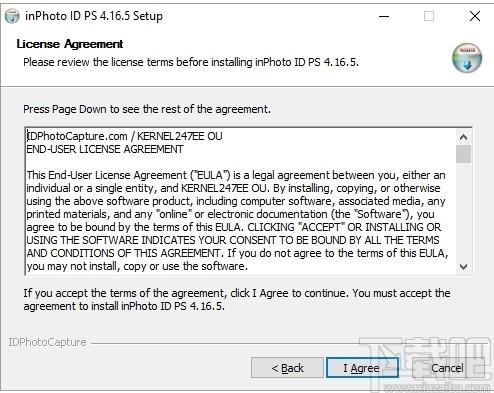Click the inPhoto setup icon in title bar
Screen dimensions: 494x393
click(x=12, y=16)
